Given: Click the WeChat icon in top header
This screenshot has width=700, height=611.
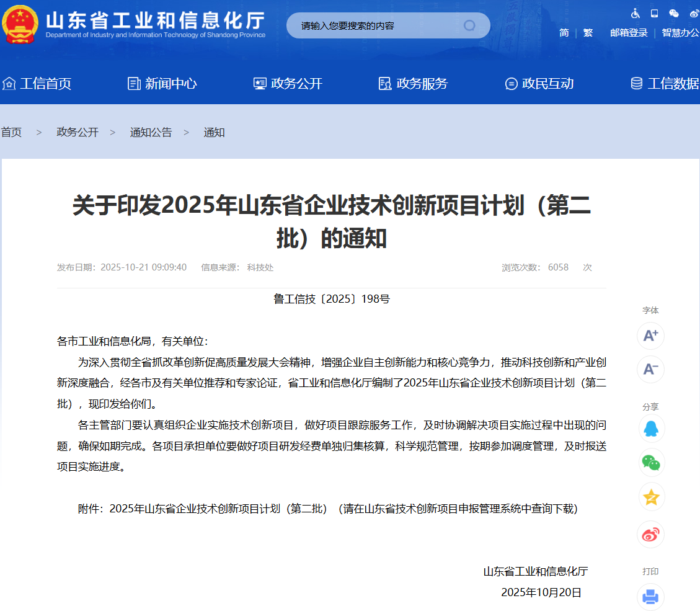Looking at the screenshot, I should [x=673, y=13].
